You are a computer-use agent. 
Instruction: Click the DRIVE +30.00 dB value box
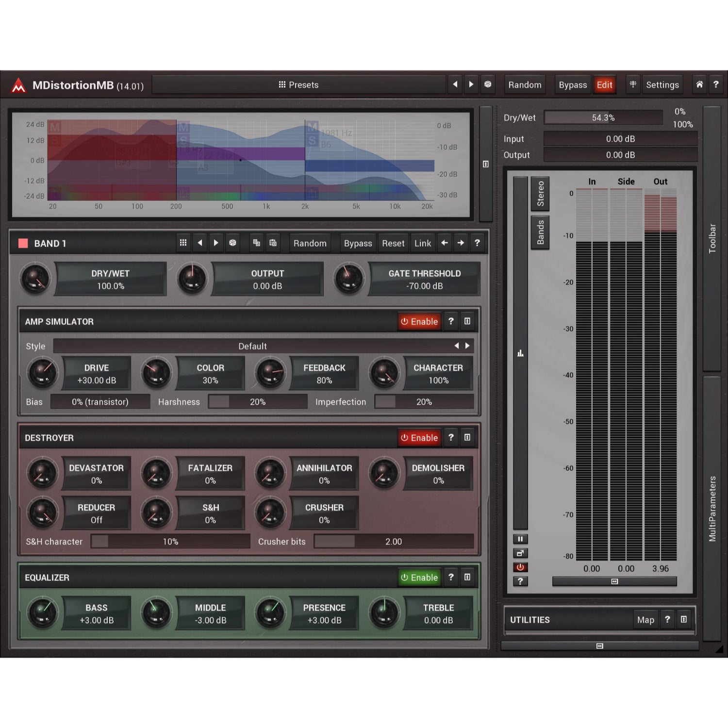click(97, 374)
